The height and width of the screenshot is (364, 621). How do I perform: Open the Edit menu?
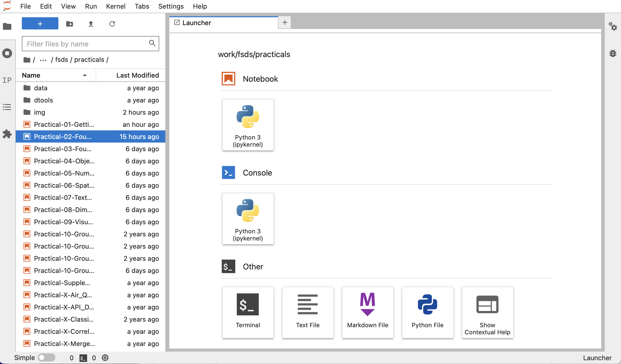tap(46, 6)
